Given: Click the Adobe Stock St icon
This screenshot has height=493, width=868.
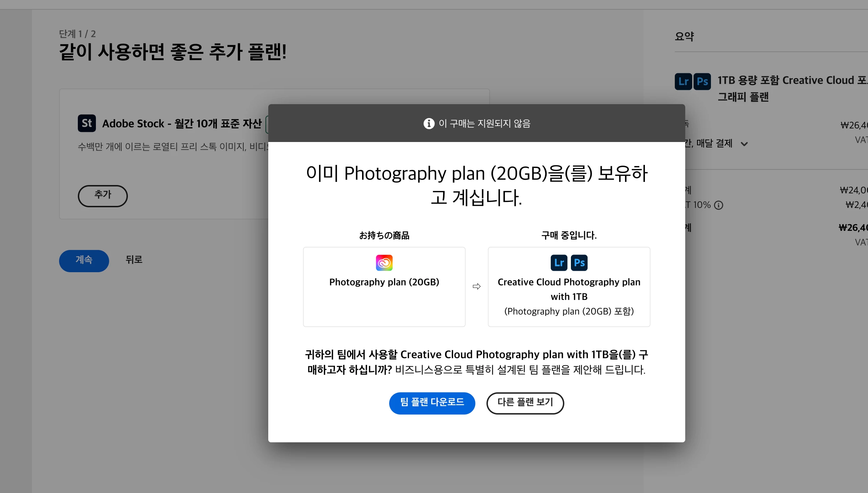Looking at the screenshot, I should coord(87,123).
